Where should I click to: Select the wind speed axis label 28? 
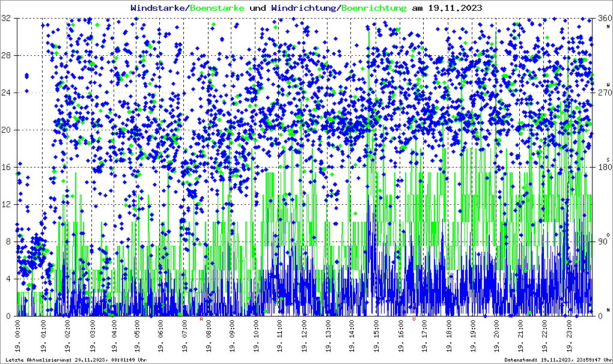[6, 55]
